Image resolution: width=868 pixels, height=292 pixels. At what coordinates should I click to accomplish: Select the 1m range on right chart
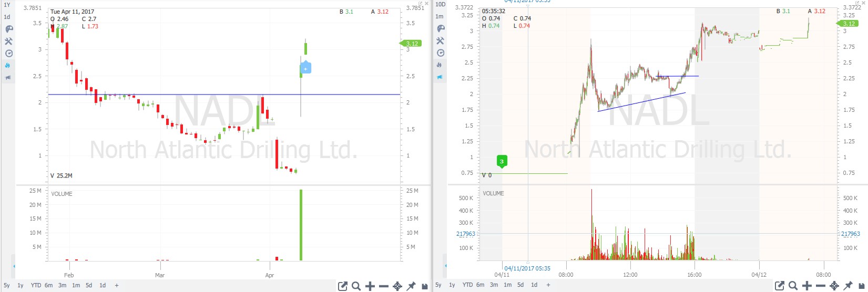click(x=507, y=285)
